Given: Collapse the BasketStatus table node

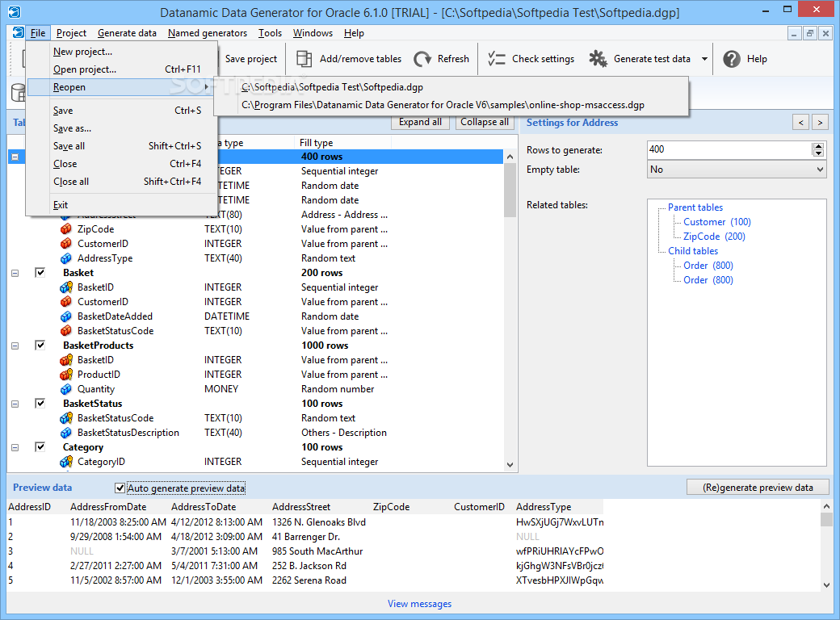Looking at the screenshot, I should [x=15, y=404].
